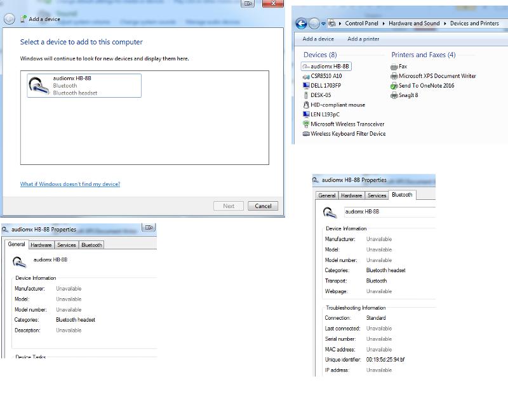Screen dimensions: 508x420
Task: Click the Transport value Bluetooth
Action: point(377,281)
